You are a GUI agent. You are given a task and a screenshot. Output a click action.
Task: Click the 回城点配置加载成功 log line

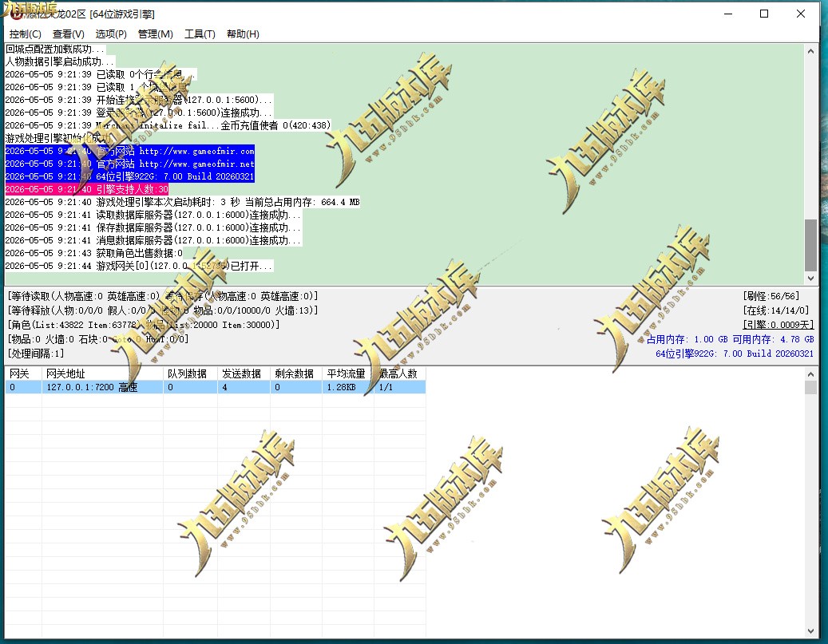[55, 49]
